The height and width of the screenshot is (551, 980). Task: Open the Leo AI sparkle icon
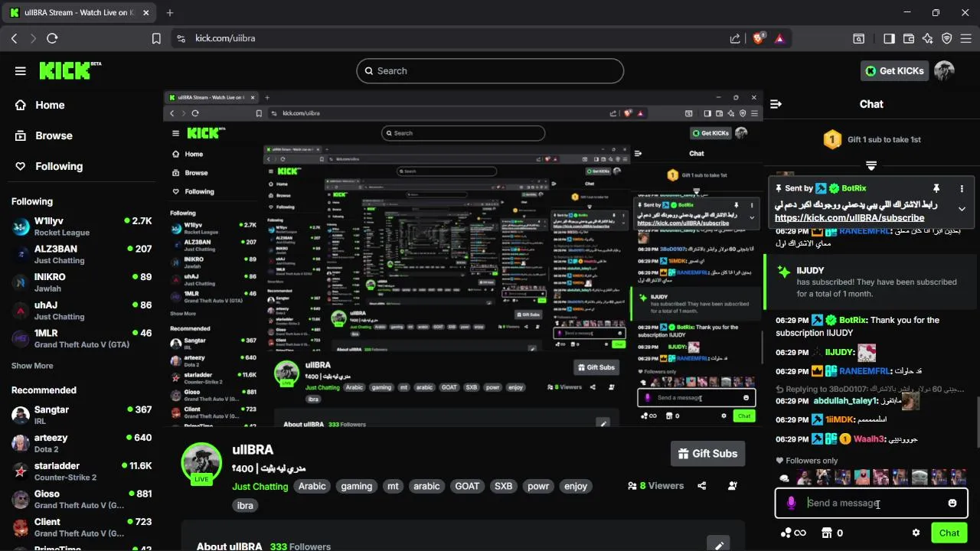tap(928, 38)
